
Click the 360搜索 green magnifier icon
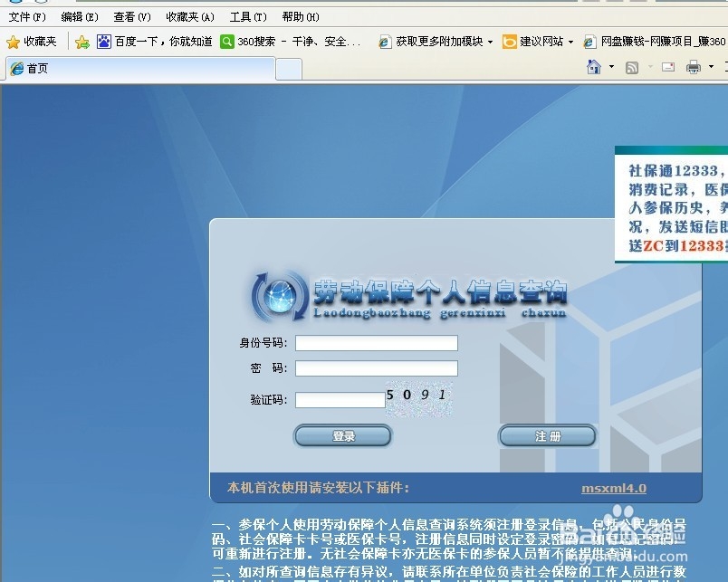tap(226, 42)
